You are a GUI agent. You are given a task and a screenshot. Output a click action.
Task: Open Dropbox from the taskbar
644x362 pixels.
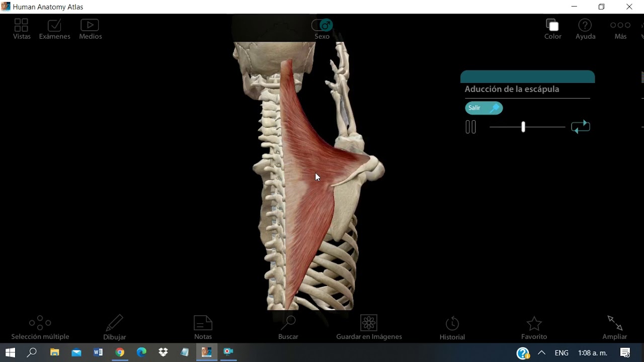pos(163,352)
